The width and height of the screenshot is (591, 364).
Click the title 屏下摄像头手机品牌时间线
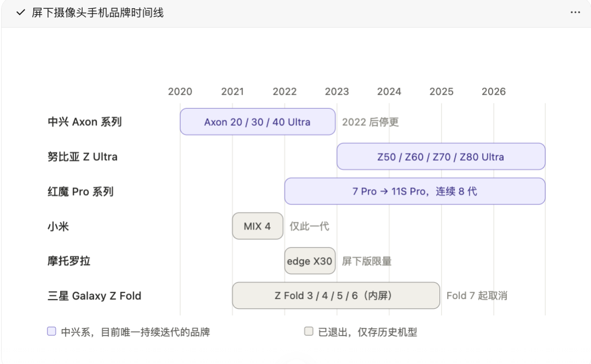(x=97, y=13)
